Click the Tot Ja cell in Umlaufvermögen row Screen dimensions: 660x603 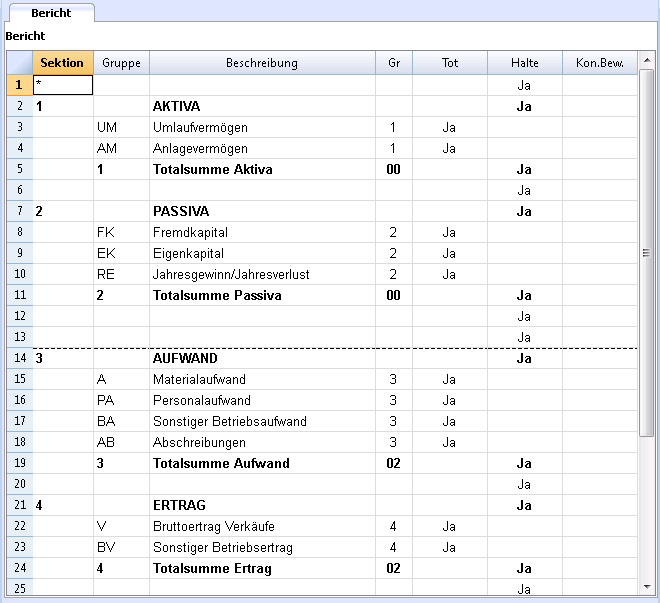click(x=450, y=127)
